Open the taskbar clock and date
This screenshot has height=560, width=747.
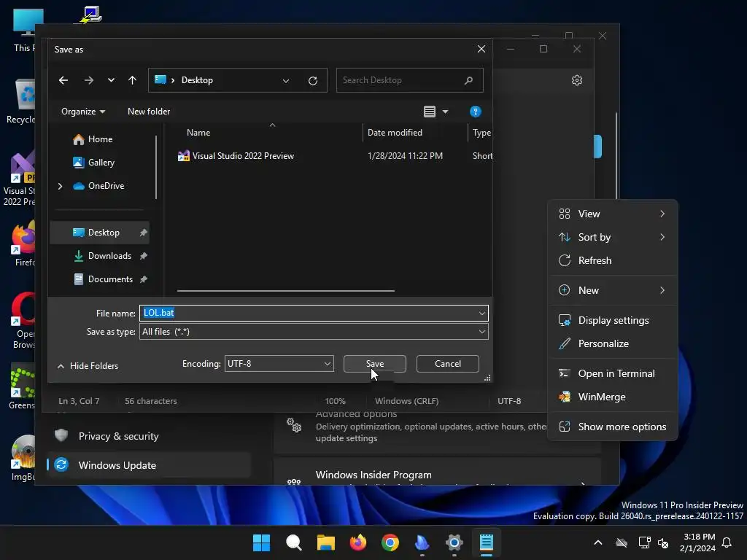click(x=697, y=542)
